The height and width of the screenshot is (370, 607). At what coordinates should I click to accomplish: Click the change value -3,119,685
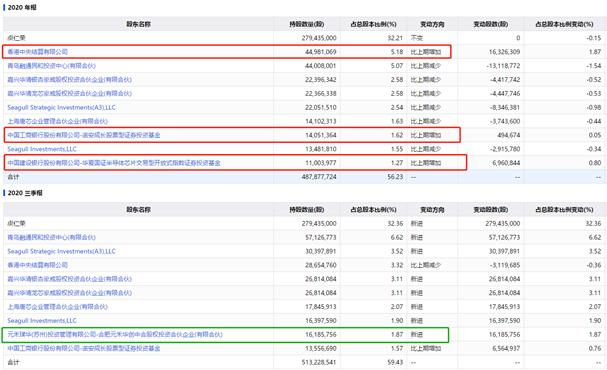point(505,265)
